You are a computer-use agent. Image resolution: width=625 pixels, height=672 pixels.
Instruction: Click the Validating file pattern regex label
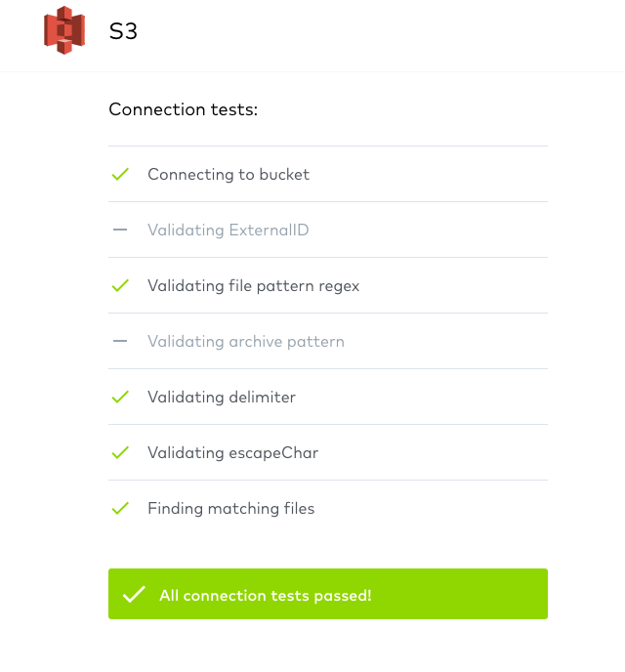253,286
